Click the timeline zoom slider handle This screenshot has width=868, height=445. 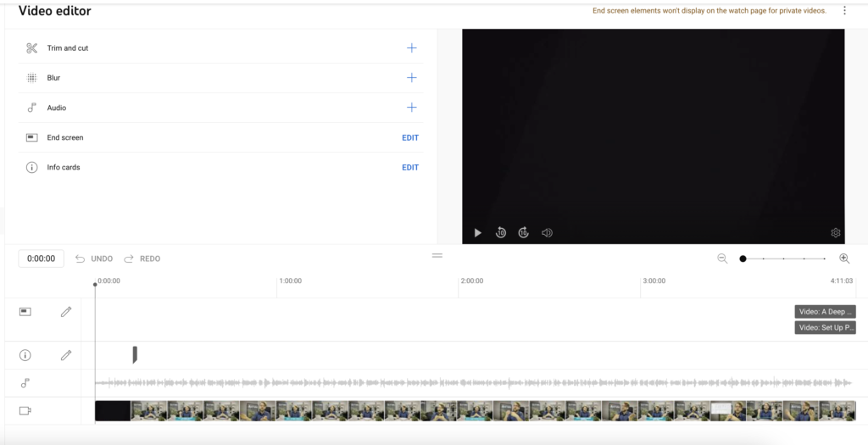pos(743,259)
